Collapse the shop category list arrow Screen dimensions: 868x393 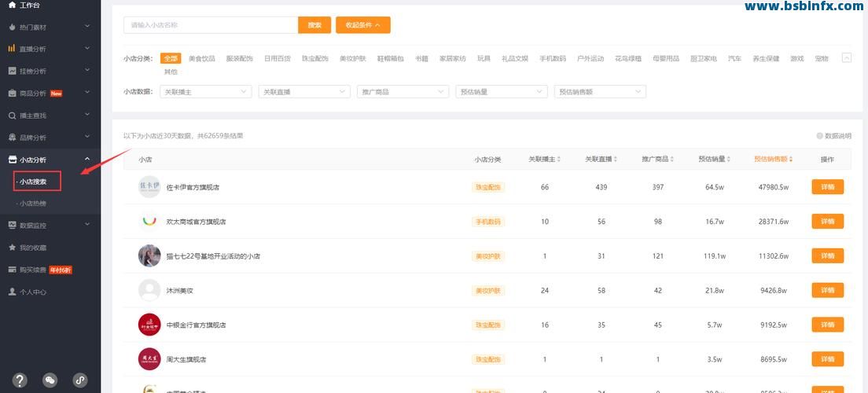(x=846, y=57)
